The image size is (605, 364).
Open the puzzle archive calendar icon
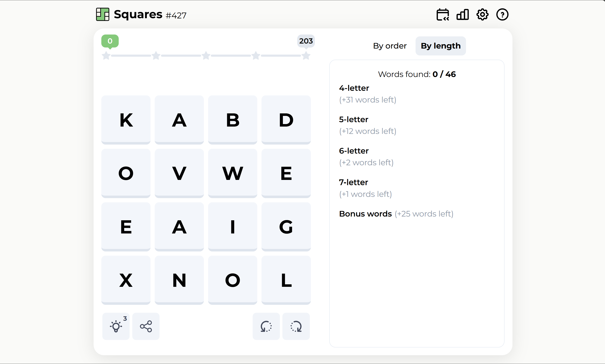point(443,15)
